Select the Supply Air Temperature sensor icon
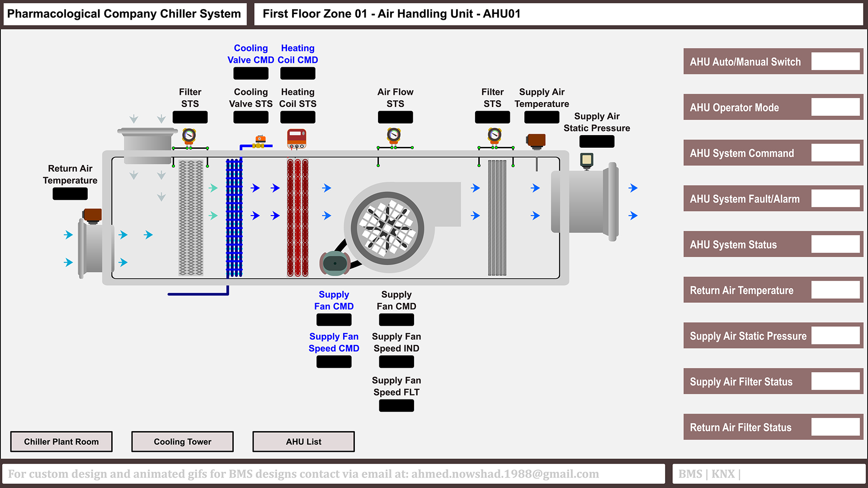This screenshot has width=868, height=488. pyautogui.click(x=537, y=140)
